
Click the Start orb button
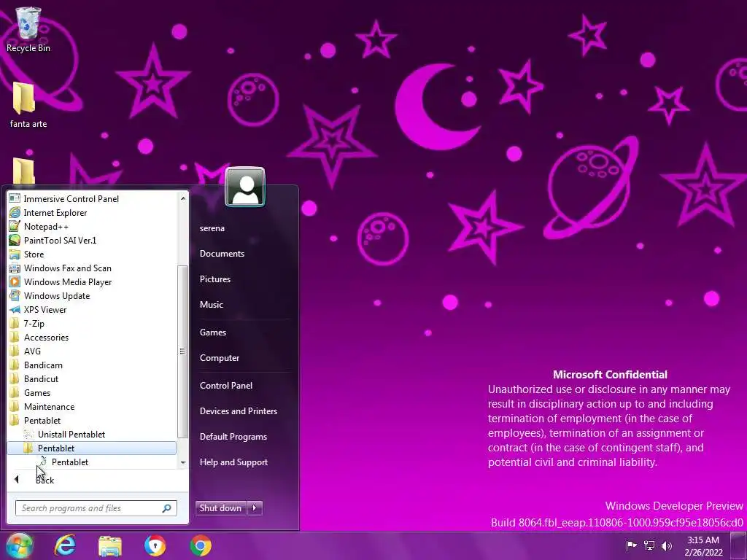coord(19,545)
